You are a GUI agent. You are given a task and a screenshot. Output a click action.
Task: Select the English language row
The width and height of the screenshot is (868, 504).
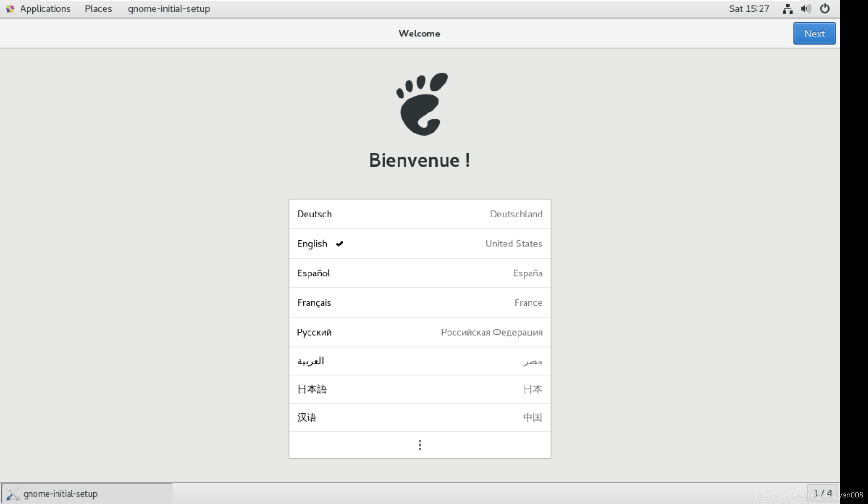coord(420,244)
